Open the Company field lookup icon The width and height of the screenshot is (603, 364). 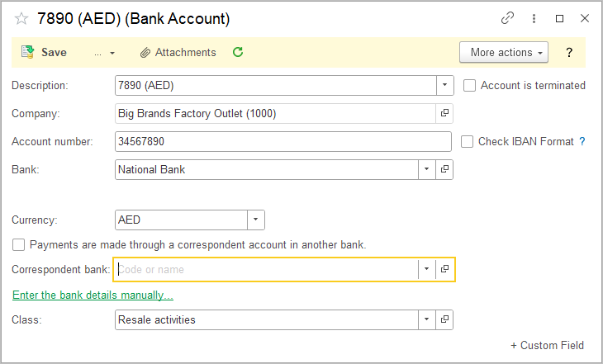(x=444, y=113)
